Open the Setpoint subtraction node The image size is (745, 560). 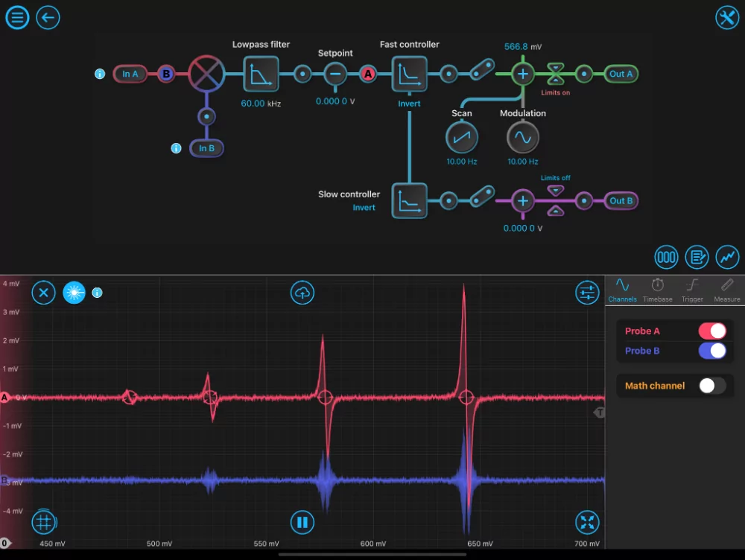click(335, 74)
